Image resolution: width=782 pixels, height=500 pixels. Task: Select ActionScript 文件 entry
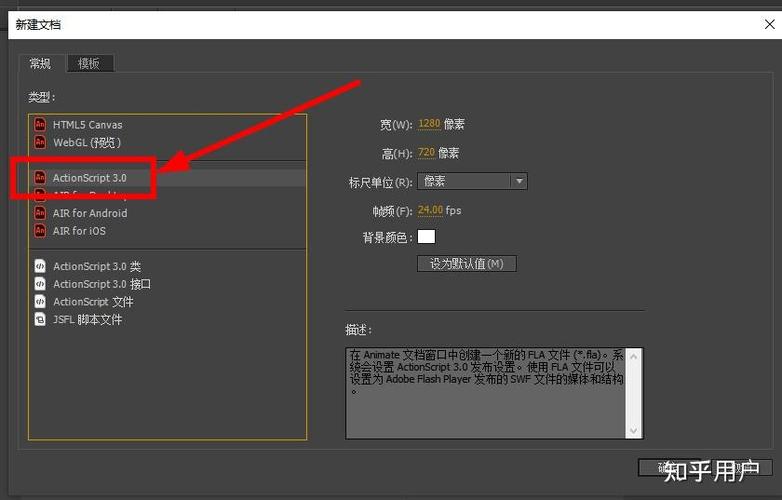tap(168, 302)
